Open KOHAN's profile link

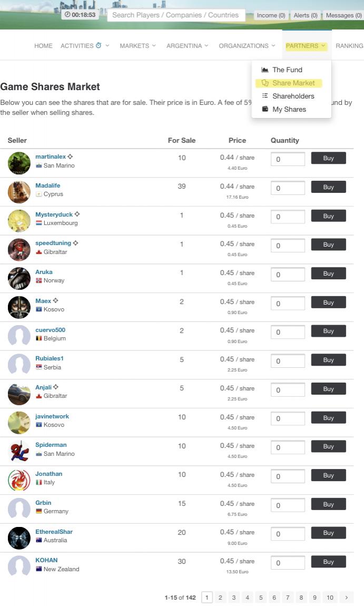tap(46, 560)
